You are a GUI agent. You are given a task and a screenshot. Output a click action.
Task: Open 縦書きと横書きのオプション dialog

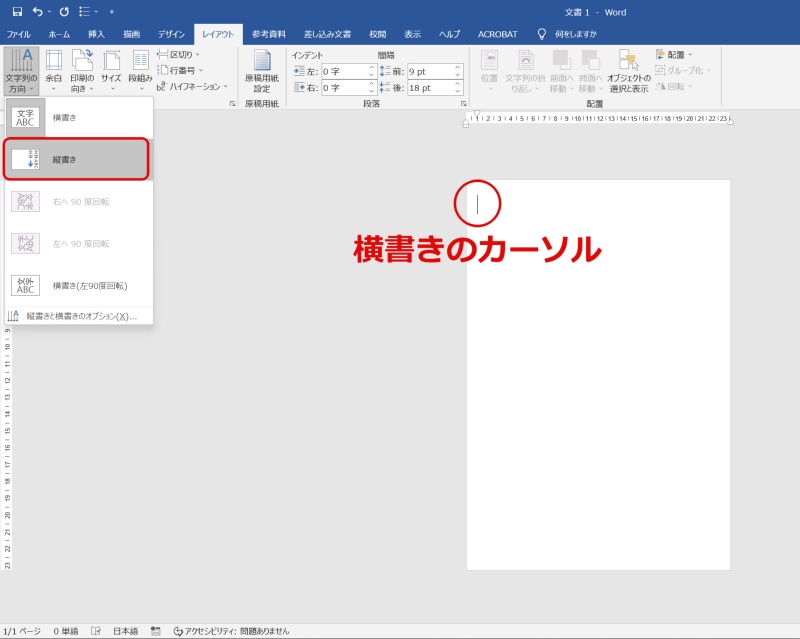pos(79,316)
